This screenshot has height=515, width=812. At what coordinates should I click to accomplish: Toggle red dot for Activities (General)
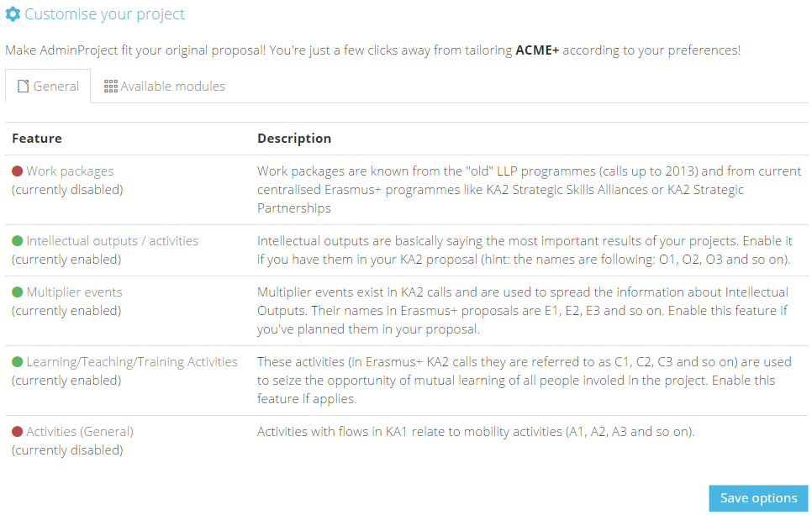point(17,431)
